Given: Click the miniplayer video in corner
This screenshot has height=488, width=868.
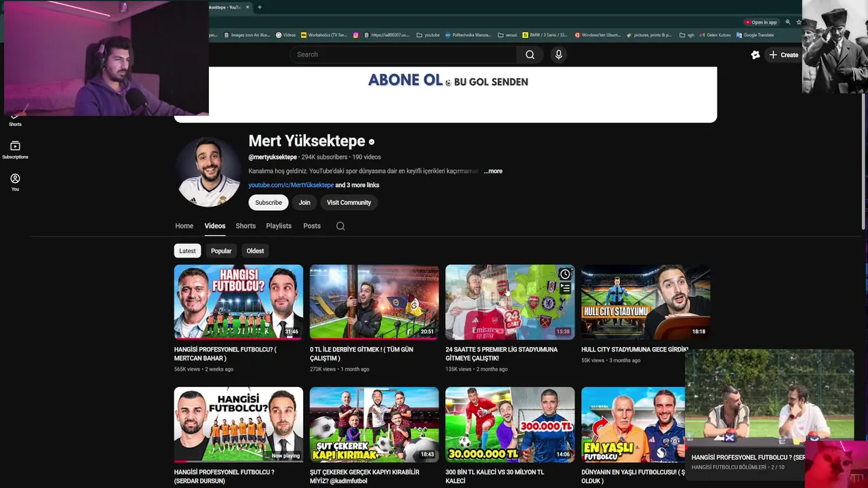Looking at the screenshot, I should click(769, 398).
